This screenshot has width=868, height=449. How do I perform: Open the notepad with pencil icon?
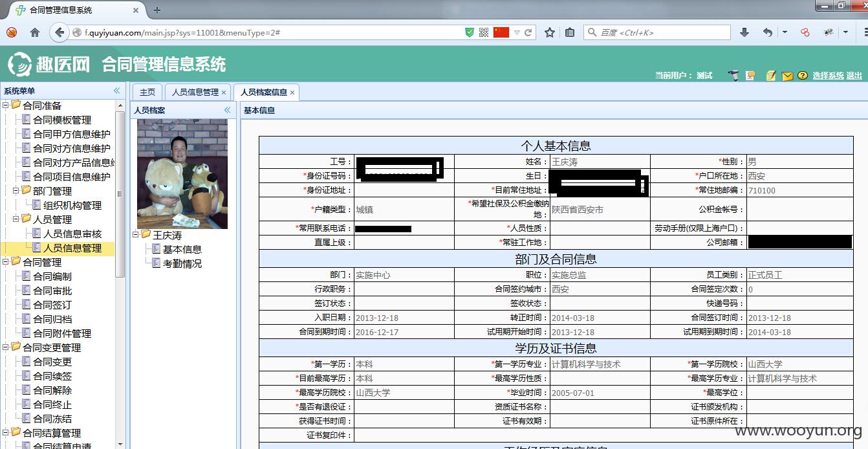click(x=770, y=76)
